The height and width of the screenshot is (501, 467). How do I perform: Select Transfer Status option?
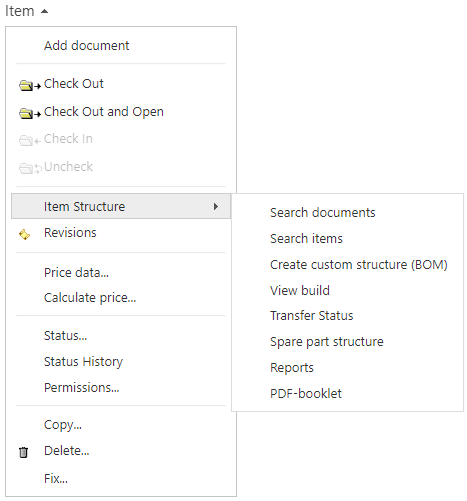[x=312, y=316]
